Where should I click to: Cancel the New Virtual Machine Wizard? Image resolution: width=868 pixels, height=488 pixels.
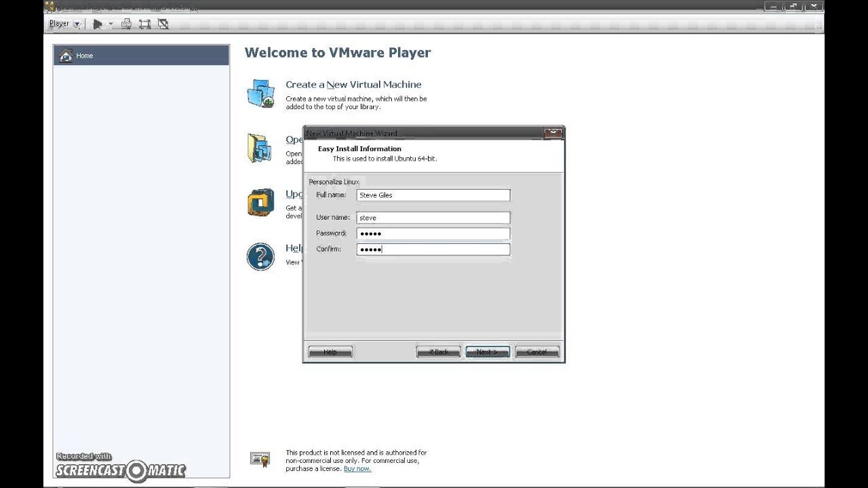tap(537, 352)
